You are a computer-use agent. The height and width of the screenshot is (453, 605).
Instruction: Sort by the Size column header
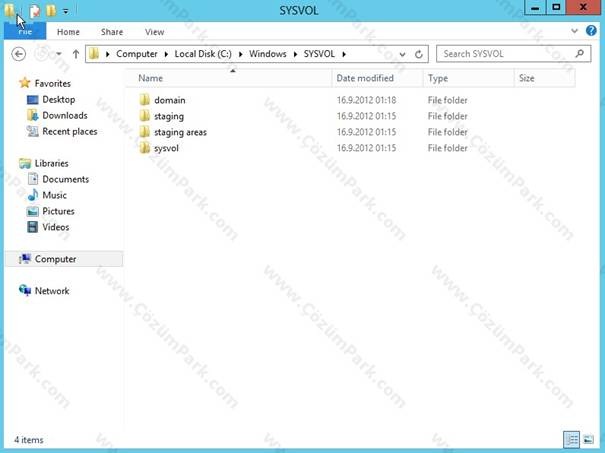545,78
